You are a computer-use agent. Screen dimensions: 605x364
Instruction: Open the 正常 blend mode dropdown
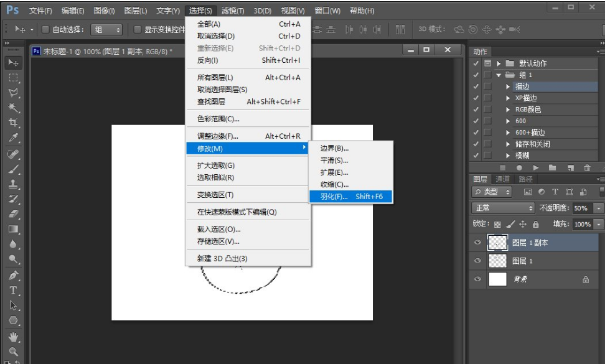(x=503, y=208)
